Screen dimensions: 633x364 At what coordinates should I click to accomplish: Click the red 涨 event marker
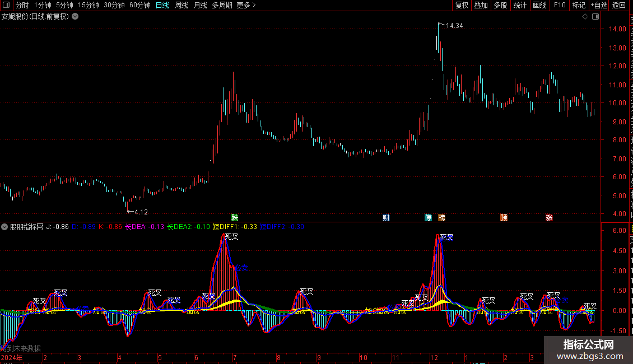click(549, 217)
